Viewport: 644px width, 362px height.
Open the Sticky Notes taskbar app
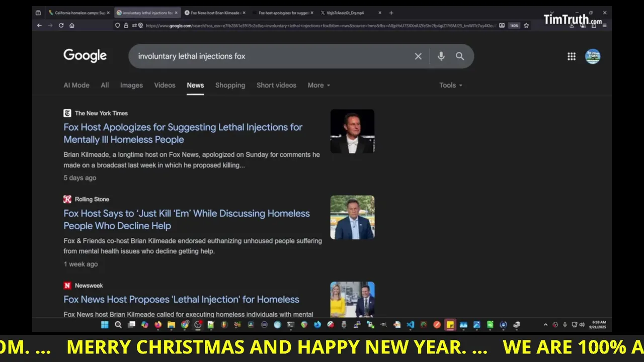(450, 325)
